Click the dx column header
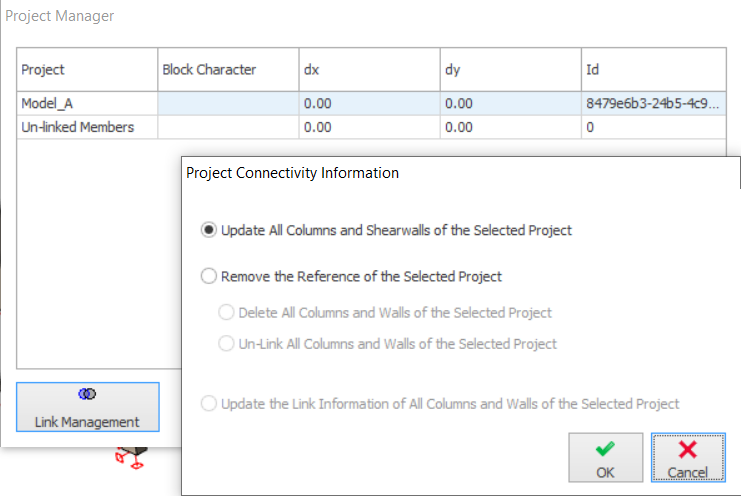This screenshot has width=741, height=496. pyautogui.click(x=368, y=70)
